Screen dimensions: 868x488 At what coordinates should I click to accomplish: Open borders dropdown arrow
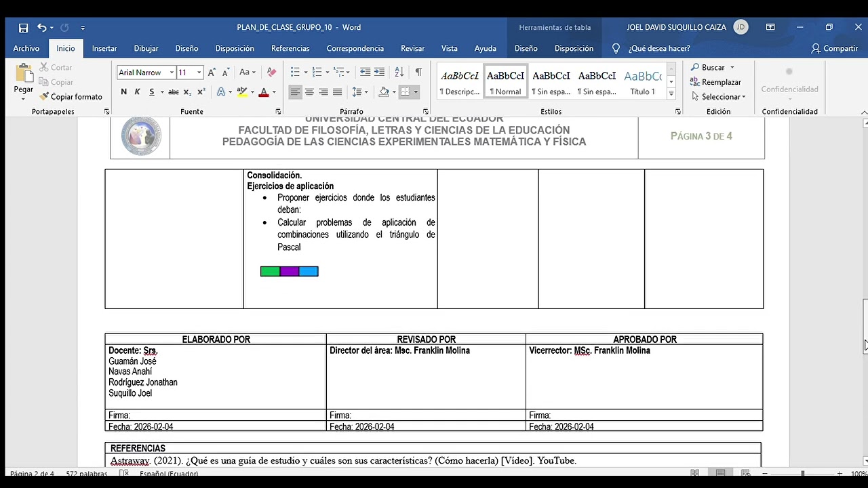pos(416,92)
